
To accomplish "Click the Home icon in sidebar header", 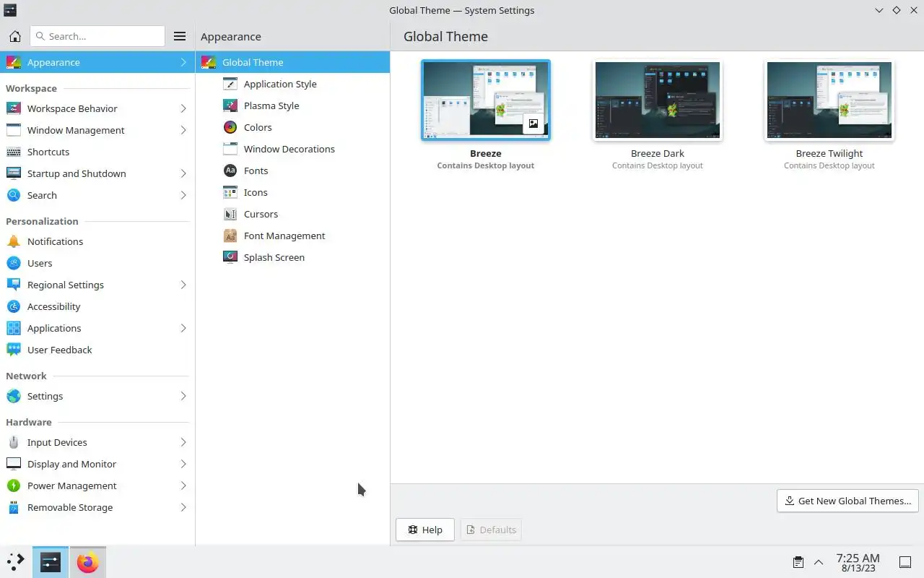I will (x=14, y=36).
